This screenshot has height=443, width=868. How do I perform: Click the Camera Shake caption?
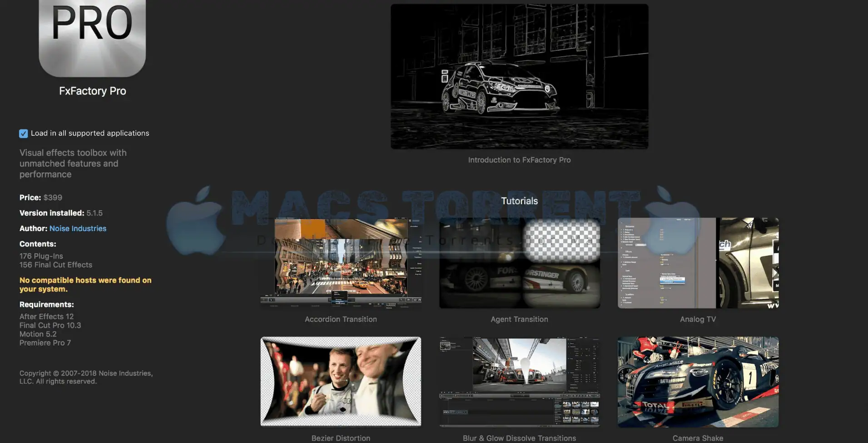(x=698, y=438)
